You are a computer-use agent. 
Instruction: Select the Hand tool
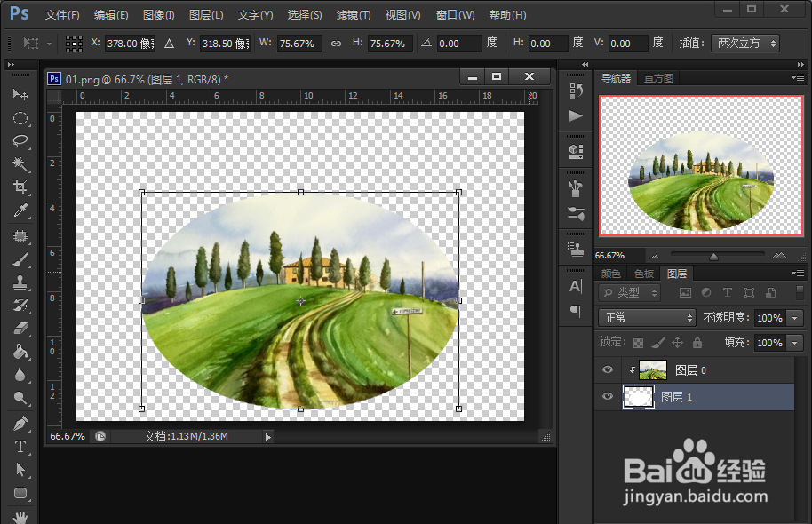click(x=20, y=517)
